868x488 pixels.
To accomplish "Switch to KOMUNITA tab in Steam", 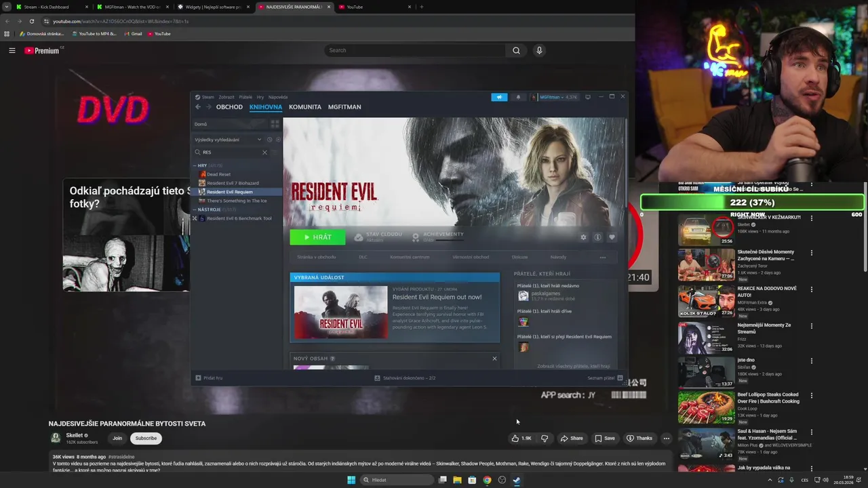I will click(305, 107).
